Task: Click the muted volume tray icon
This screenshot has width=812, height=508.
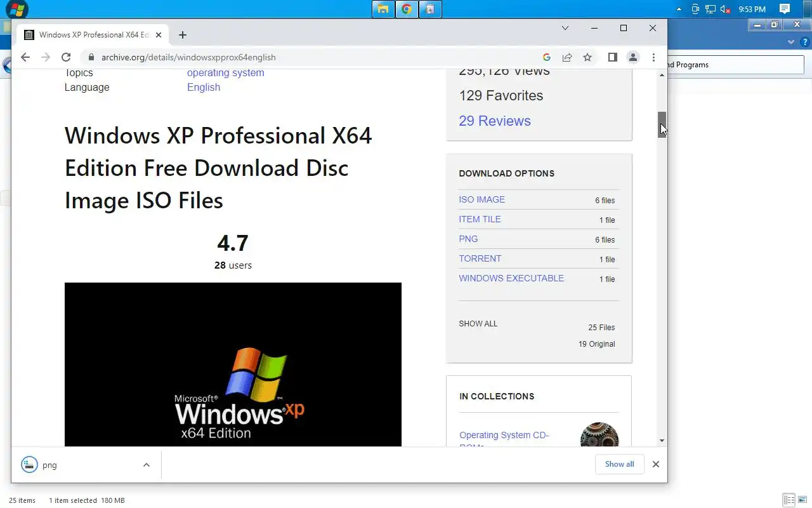Action: click(726, 10)
